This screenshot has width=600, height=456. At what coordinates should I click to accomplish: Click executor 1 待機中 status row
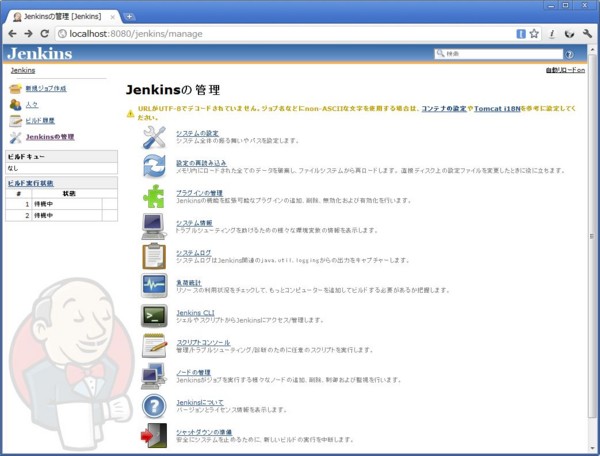pyautogui.click(x=62, y=204)
